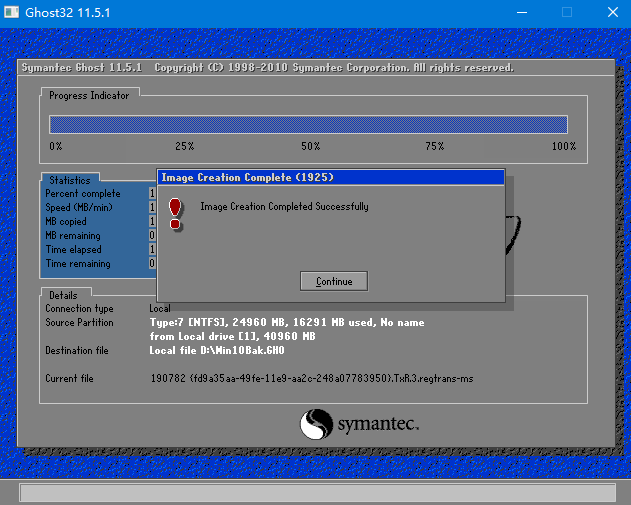Screen dimensions: 631x505
Task: Click the red exclamation alert icon
Action: 176,213
